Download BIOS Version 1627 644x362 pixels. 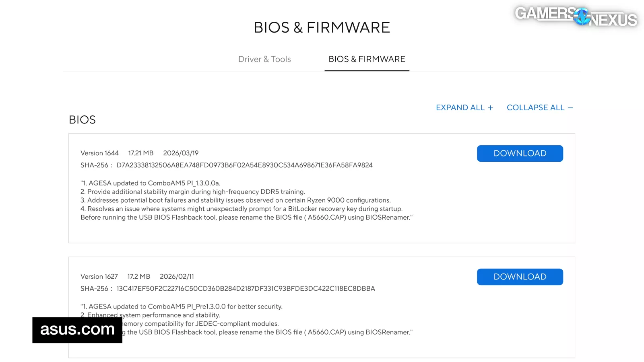[520, 277]
